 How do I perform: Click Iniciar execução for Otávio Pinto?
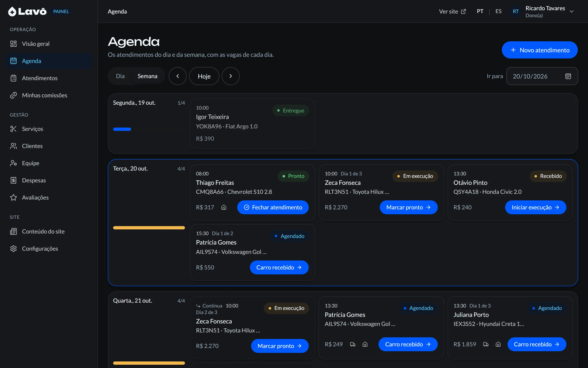tap(535, 207)
